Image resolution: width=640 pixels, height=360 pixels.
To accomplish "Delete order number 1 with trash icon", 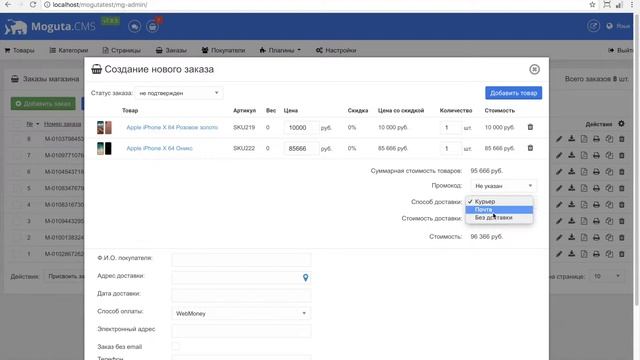I will pos(622,254).
